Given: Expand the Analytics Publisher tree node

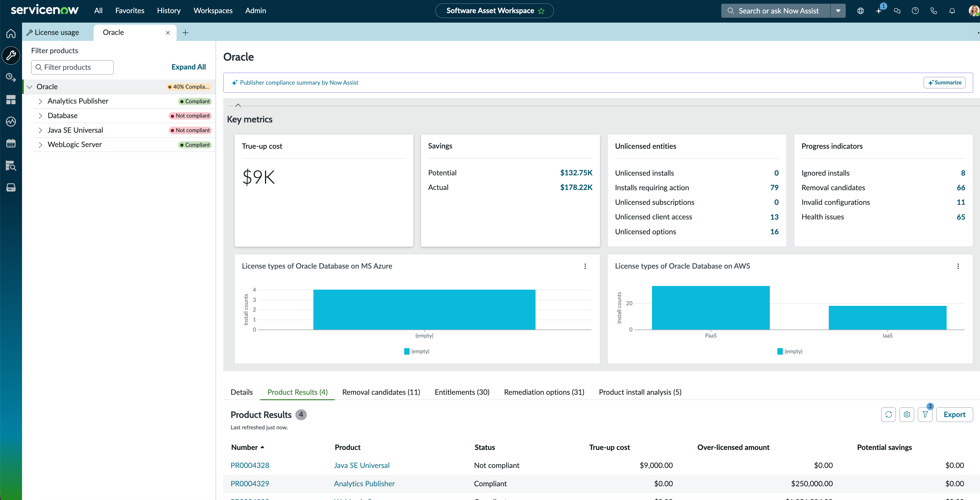Looking at the screenshot, I should [40, 101].
